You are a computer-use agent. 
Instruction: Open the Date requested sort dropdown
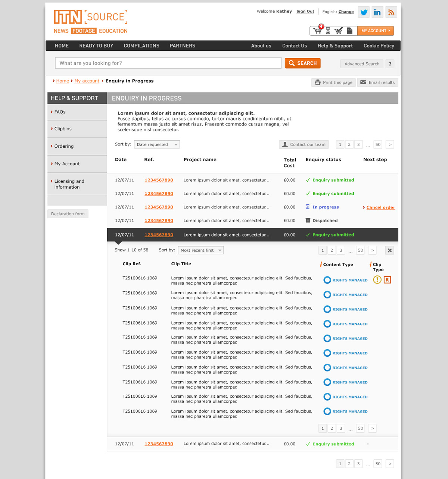(157, 144)
